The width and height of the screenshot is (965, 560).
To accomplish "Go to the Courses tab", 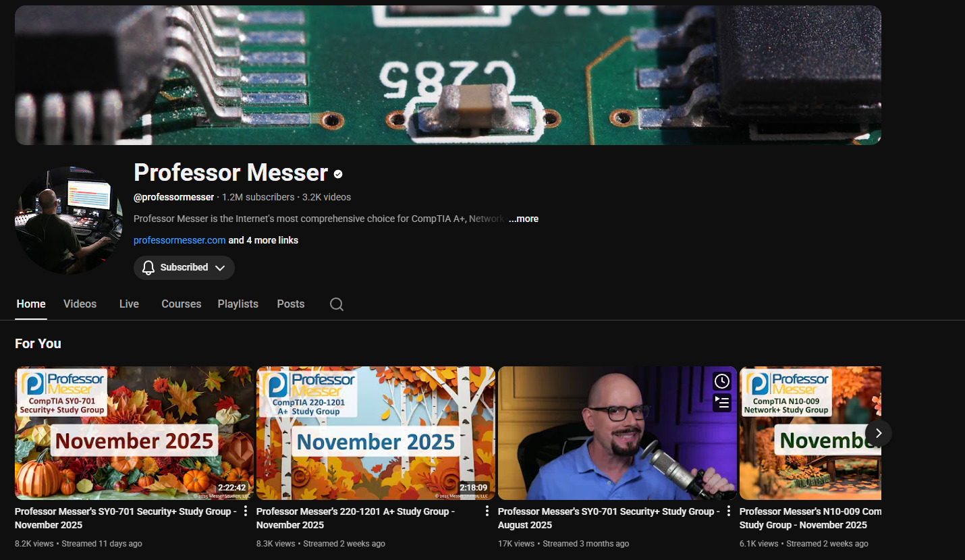I will click(181, 304).
